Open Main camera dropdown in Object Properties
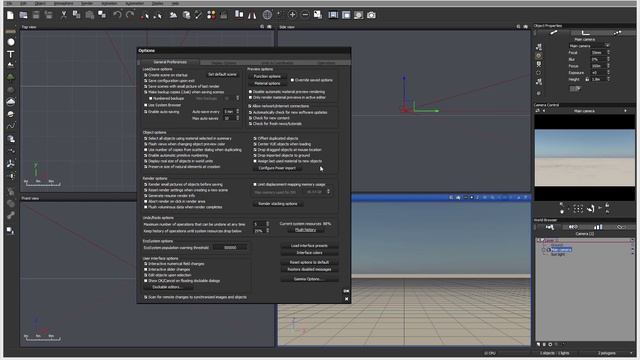640x360 pixels. tap(589, 46)
